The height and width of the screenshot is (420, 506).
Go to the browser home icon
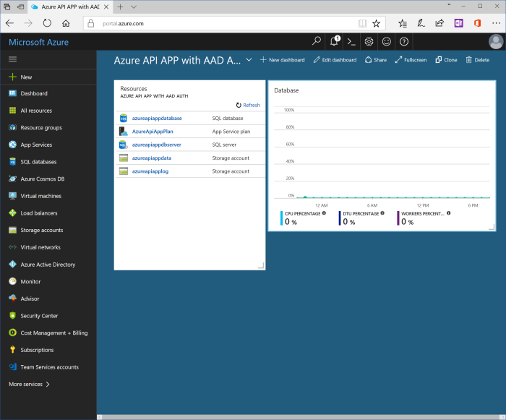pos(66,23)
